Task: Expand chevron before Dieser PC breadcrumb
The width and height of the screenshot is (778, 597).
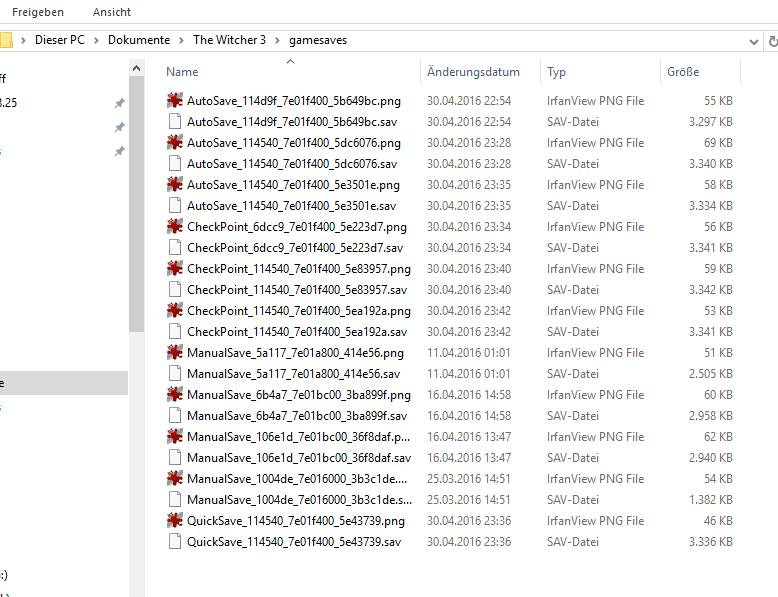Action: pyautogui.click(x=23, y=41)
